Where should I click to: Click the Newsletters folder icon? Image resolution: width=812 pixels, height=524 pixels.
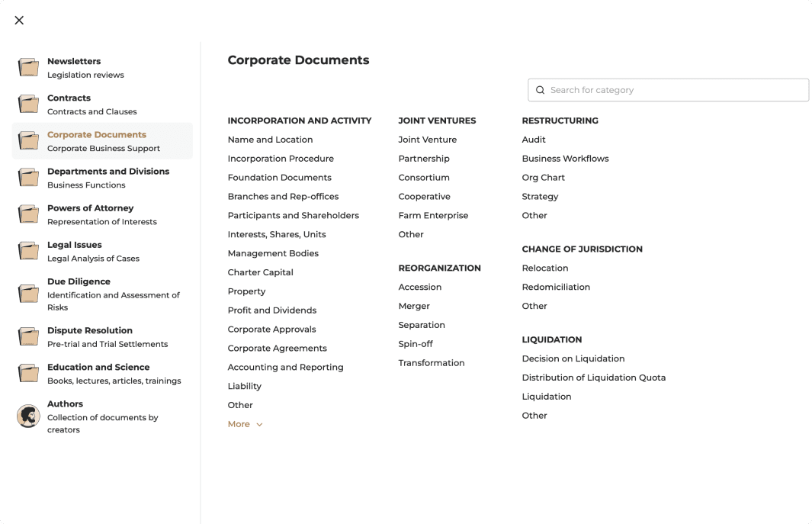(x=28, y=67)
